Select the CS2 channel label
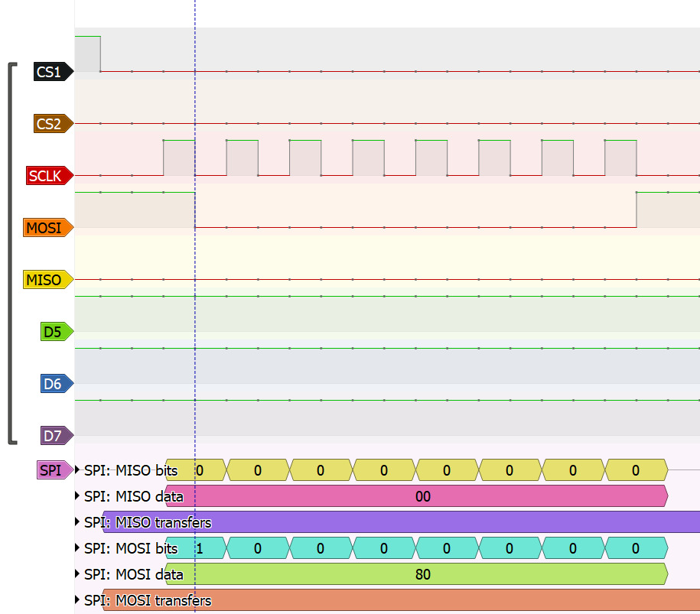Viewport: 700px width, 614px height. coord(53,124)
